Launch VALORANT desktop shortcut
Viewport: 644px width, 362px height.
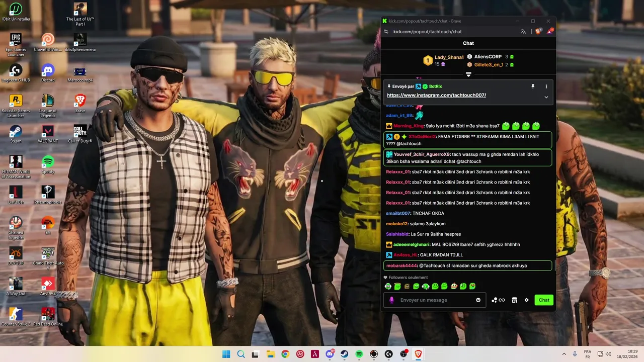(48, 134)
